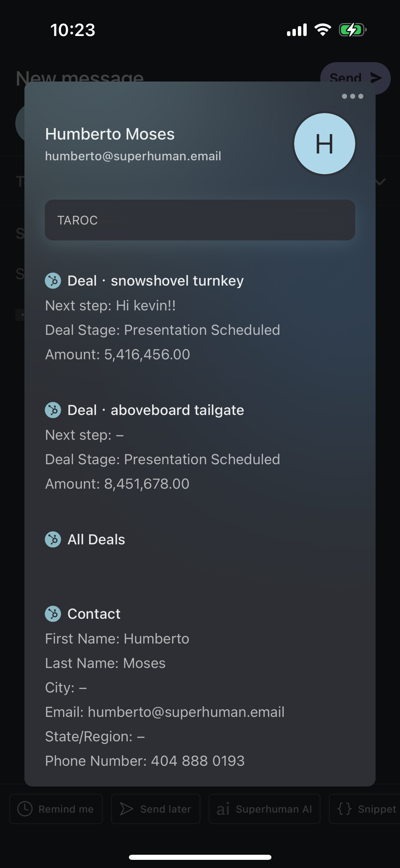Tap the Humberto Moses name heading
The image size is (400, 868).
pos(110,134)
